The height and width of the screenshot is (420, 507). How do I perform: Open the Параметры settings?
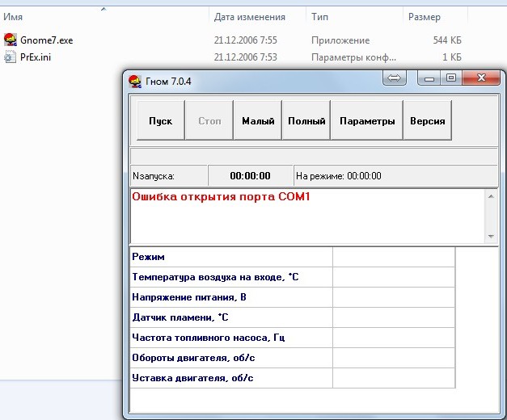click(x=367, y=120)
